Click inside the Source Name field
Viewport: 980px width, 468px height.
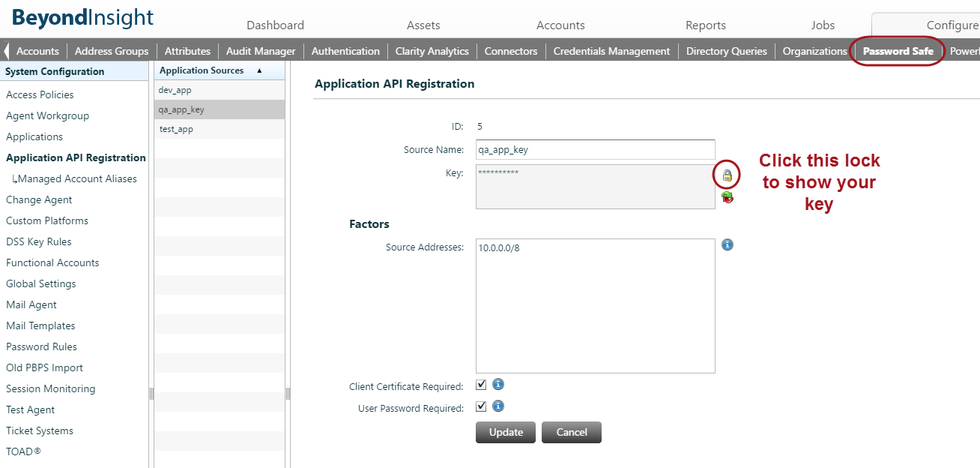[x=595, y=149]
